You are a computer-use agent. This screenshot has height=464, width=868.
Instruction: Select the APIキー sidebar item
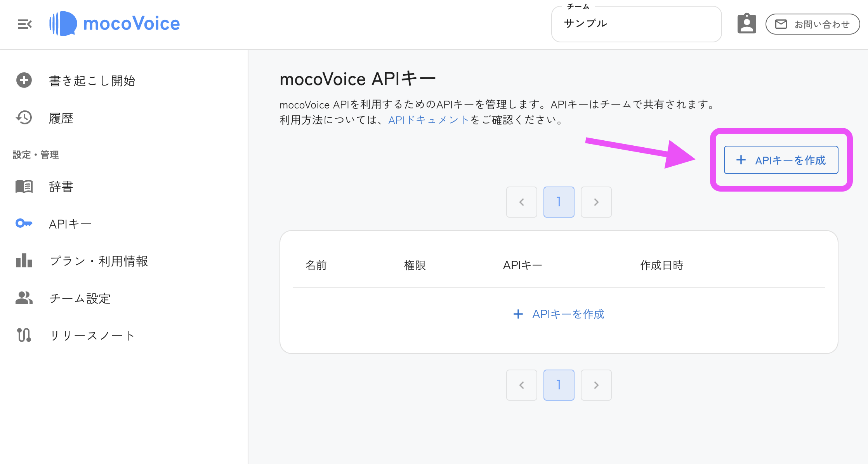point(70,224)
